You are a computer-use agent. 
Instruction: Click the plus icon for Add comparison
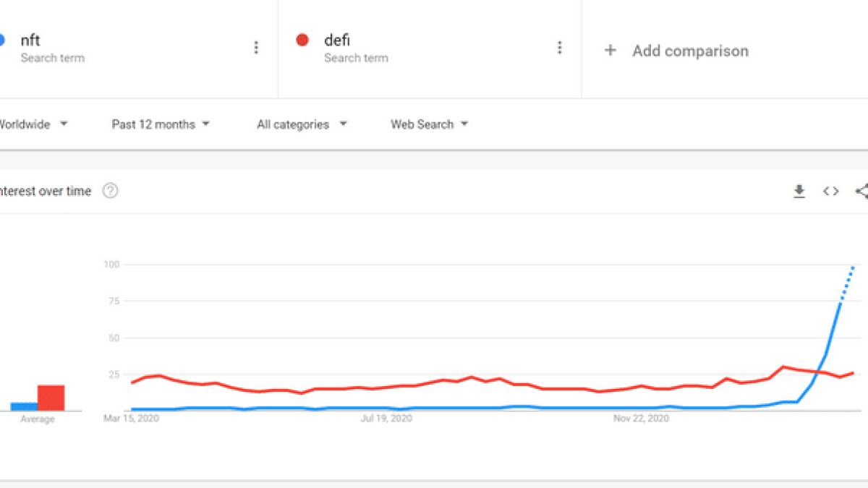click(x=610, y=51)
